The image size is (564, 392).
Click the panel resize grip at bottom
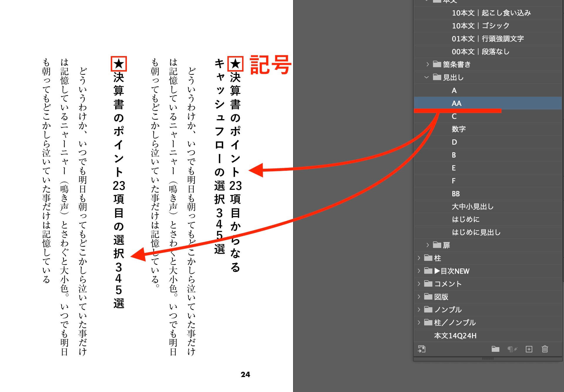488,359
